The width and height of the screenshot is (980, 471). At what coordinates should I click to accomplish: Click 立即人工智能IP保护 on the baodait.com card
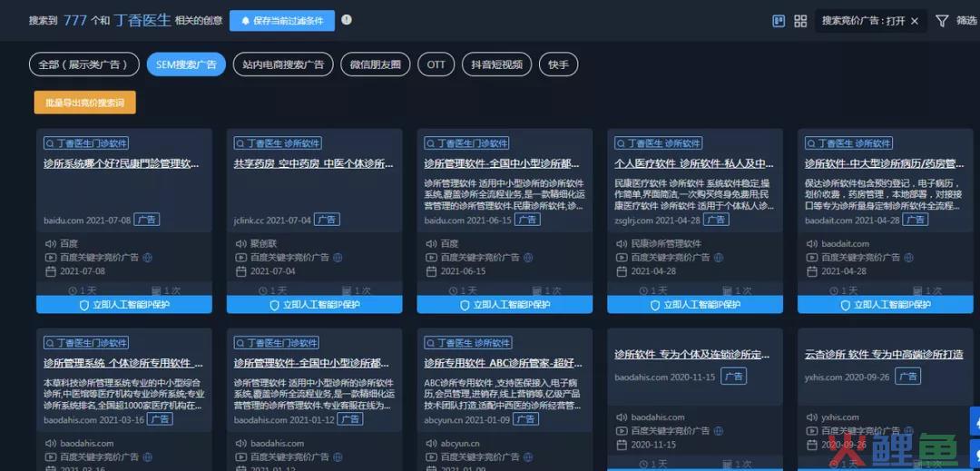pos(885,305)
